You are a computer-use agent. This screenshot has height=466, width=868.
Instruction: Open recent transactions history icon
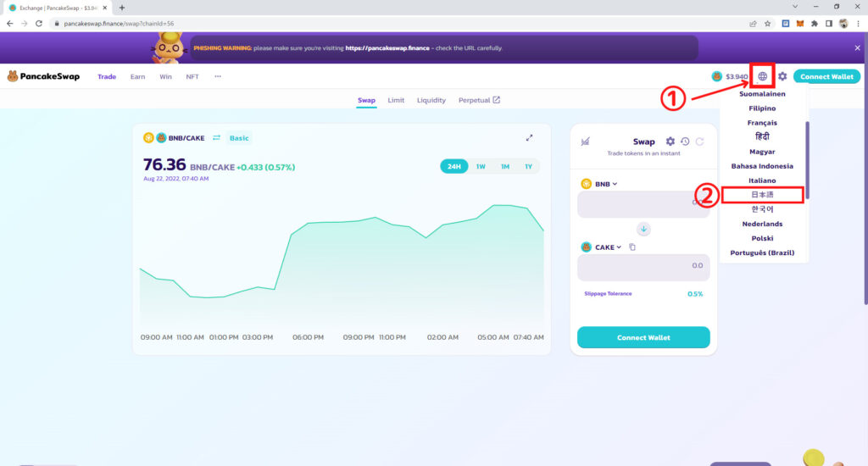685,141
